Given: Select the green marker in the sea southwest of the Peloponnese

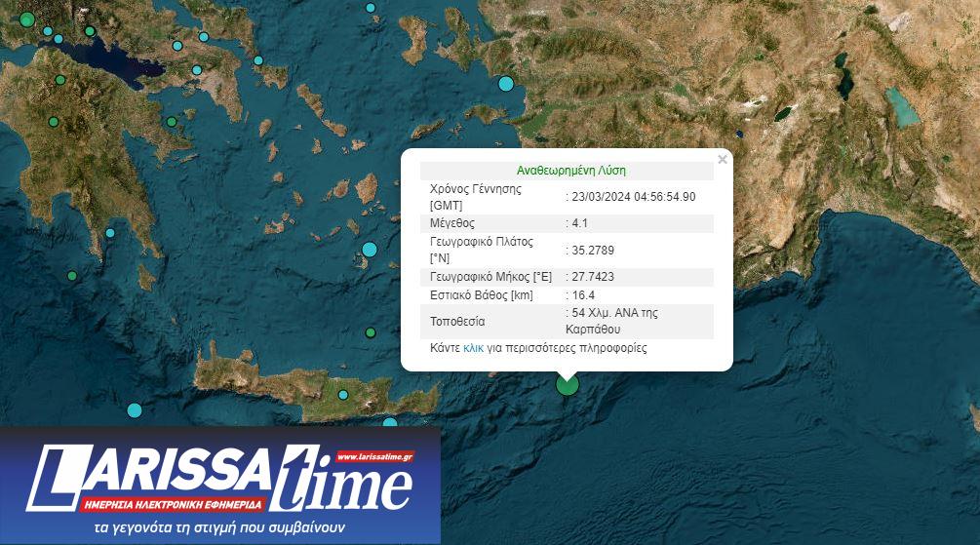Looking at the screenshot, I should (72, 276).
